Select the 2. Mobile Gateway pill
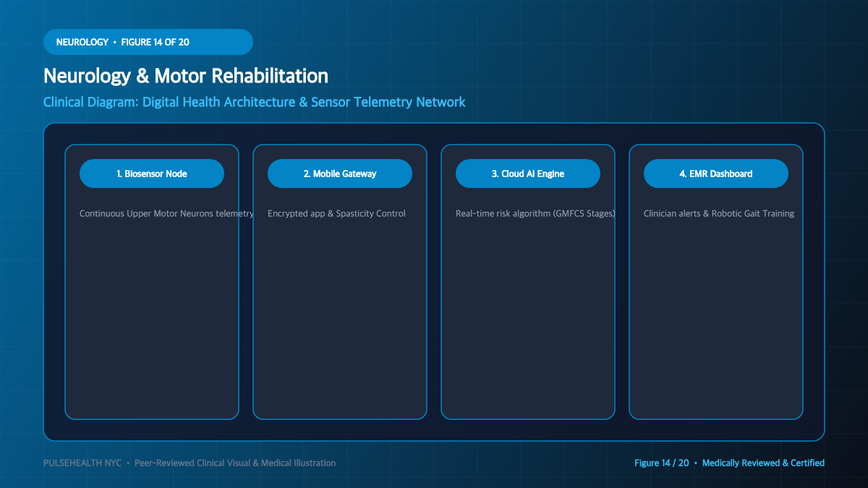This screenshot has height=488, width=868. pyautogui.click(x=340, y=174)
